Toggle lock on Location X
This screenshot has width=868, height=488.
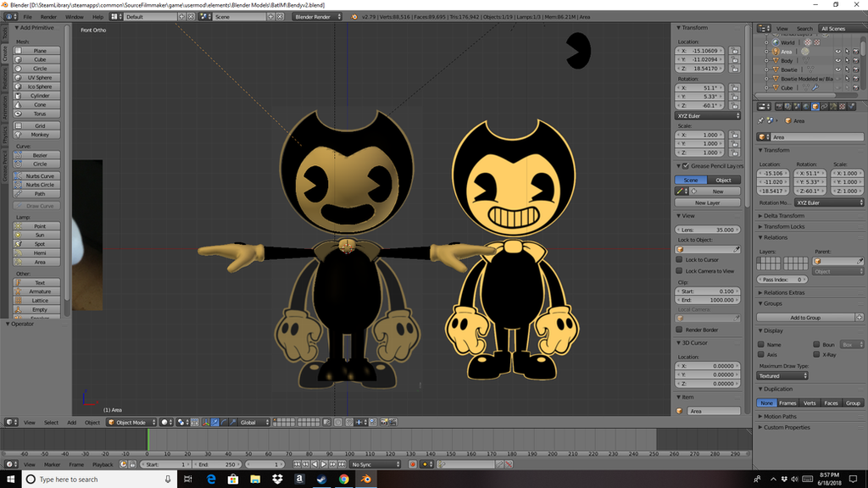tap(735, 50)
